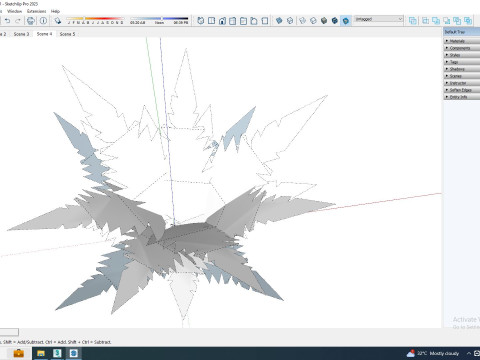The image size is (480, 360).
Task: Switch to Iso view icon
Action: [x=200, y=21]
